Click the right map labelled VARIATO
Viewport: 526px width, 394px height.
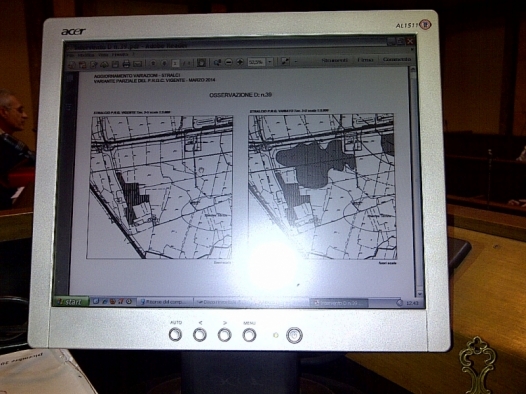click(x=322, y=186)
